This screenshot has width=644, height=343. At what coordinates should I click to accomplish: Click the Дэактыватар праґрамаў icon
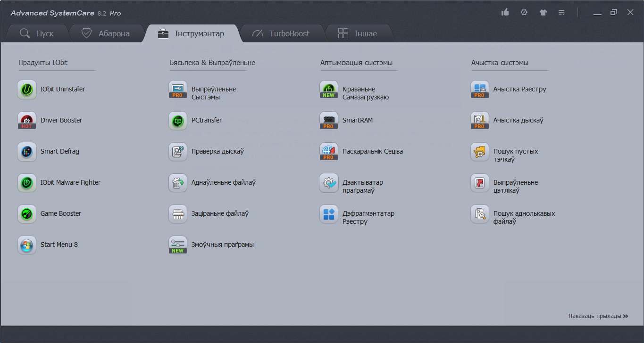(329, 183)
